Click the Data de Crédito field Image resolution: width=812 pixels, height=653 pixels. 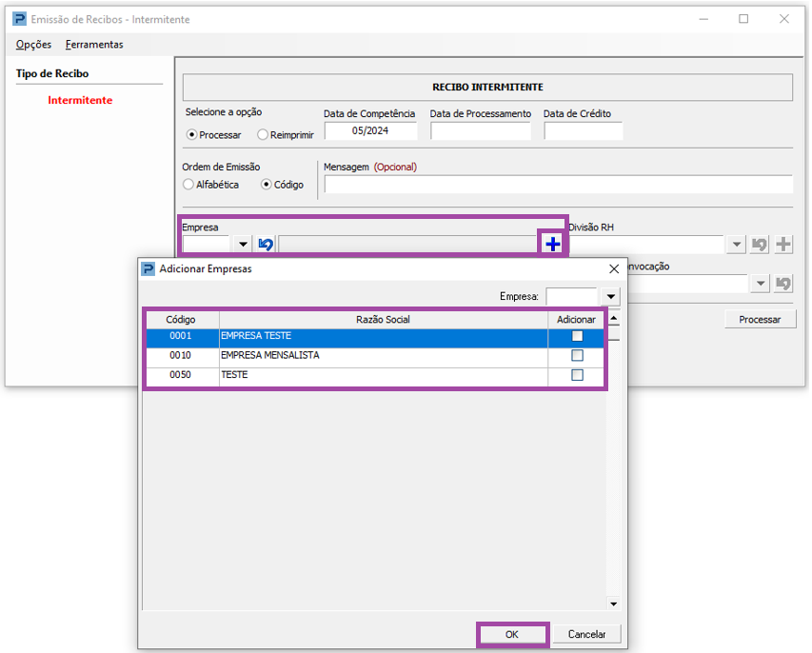[584, 131]
